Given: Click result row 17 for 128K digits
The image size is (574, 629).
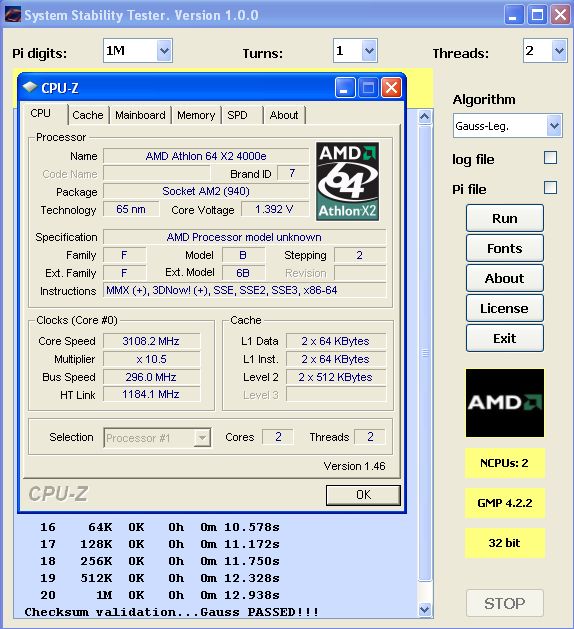Looking at the screenshot, I should 160,544.
